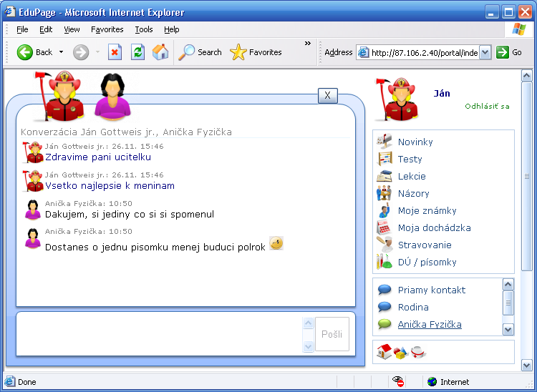Expand the Back button history dropdown arrow
The height and width of the screenshot is (392, 537).
click(62, 52)
